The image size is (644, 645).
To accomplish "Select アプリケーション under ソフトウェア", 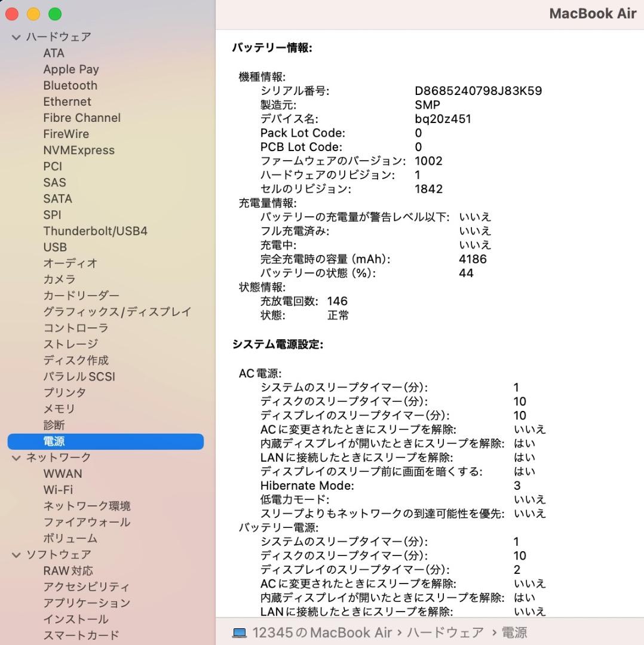I will point(86,603).
